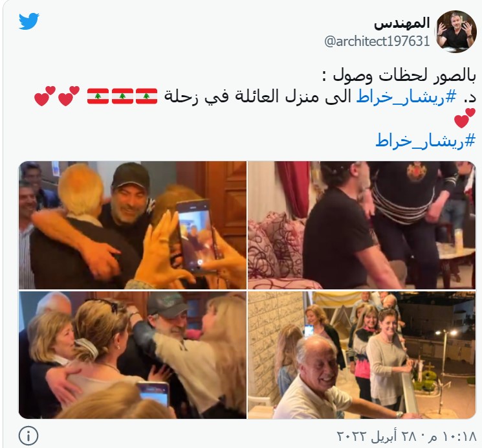482x448 pixels.
Task: Open the @architect197631 handle link
Action: click(377, 41)
